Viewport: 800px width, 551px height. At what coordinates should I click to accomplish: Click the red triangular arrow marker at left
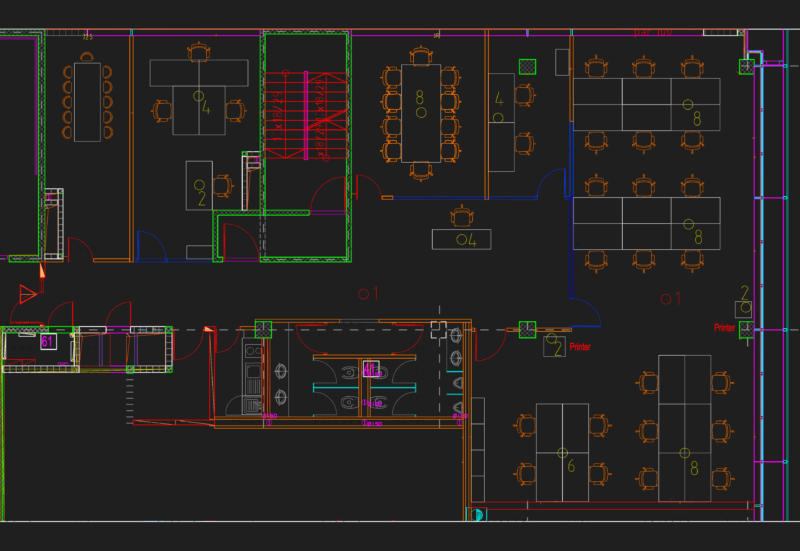tap(28, 294)
